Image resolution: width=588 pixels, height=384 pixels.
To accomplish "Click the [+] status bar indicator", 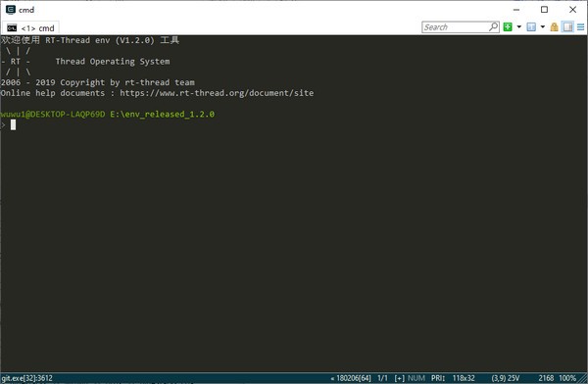I will pyautogui.click(x=400, y=378).
